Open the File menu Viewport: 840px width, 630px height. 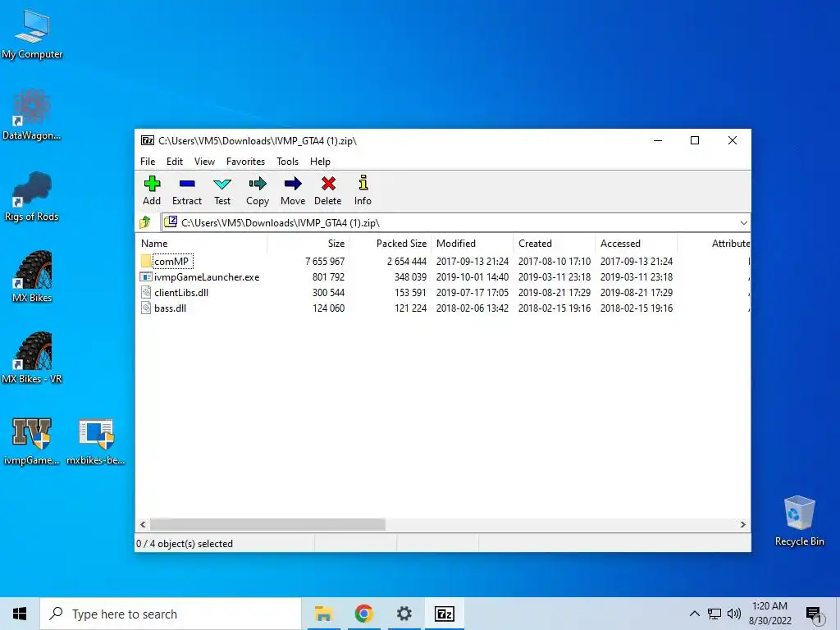[x=148, y=162]
